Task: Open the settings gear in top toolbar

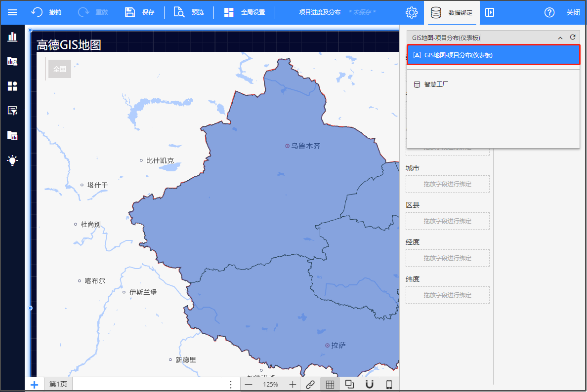Action: [x=412, y=12]
